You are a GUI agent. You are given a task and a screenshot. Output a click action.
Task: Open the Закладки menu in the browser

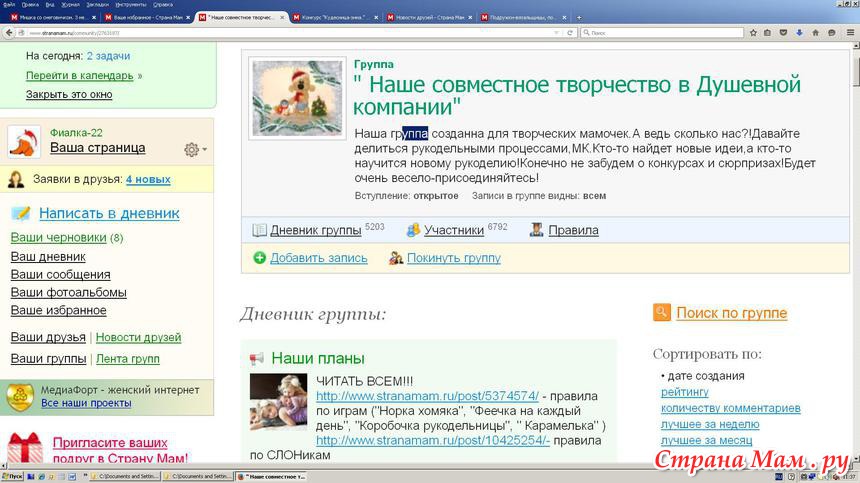(x=96, y=4)
